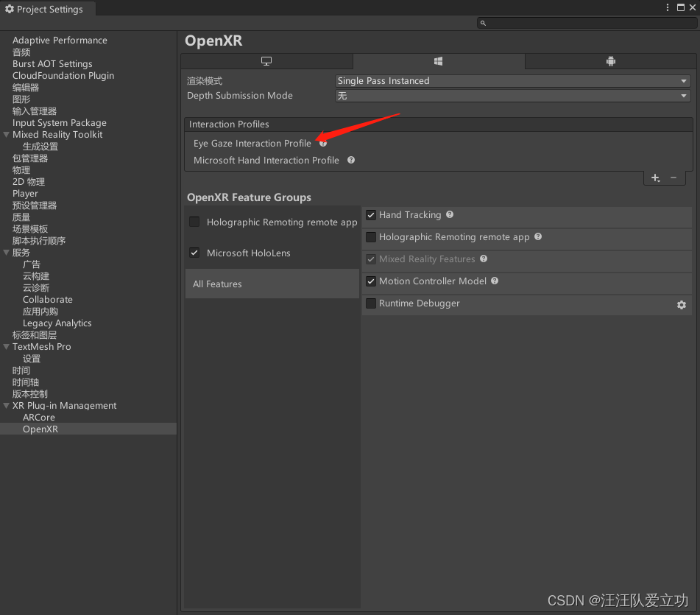This screenshot has height=615, width=700.
Task: Click the search field in Project Settings
Action: click(587, 23)
